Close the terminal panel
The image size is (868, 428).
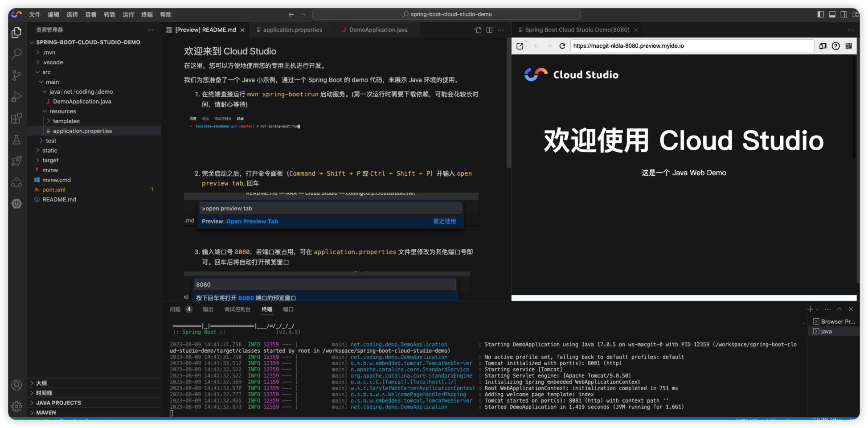(x=851, y=309)
